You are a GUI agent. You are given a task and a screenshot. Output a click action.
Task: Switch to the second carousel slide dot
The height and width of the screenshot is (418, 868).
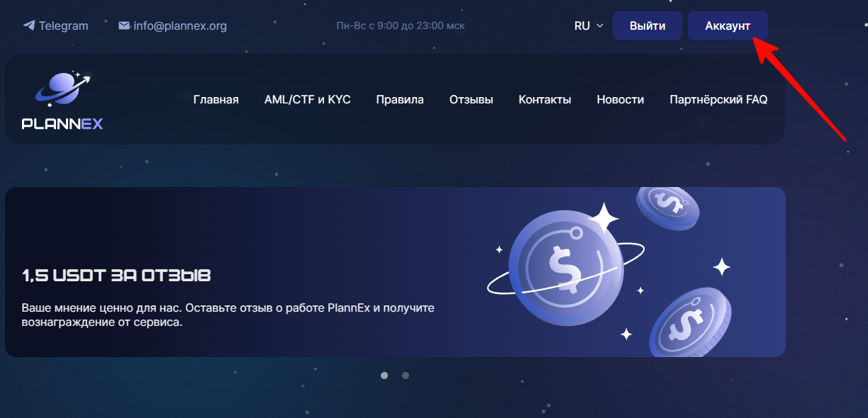[x=406, y=375]
